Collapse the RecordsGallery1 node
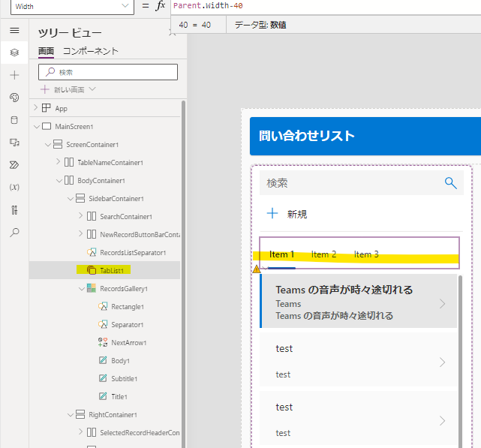Screen dimensions: 481x448 [82, 289]
